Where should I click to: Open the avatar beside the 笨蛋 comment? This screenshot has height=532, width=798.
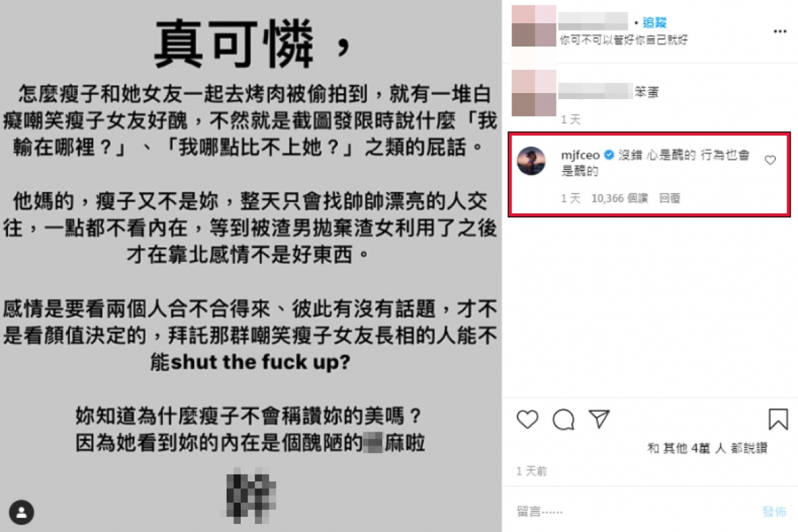(533, 94)
